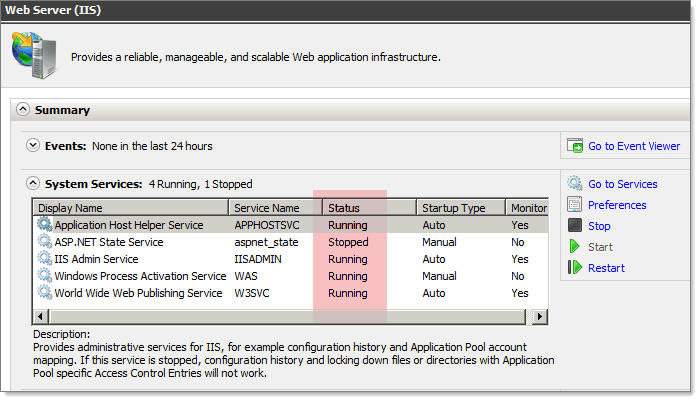Click the World Wide Web Publishing Service icon
Screen dimensions: 699x400
pos(44,293)
